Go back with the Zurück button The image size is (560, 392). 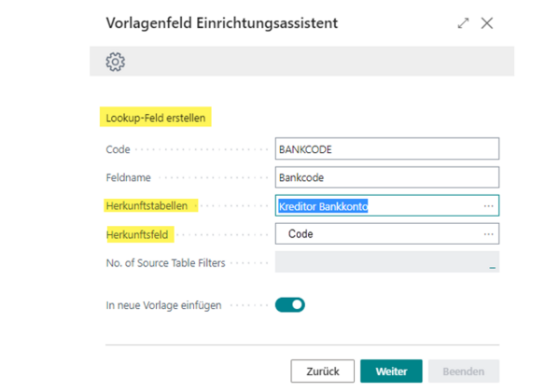click(322, 371)
